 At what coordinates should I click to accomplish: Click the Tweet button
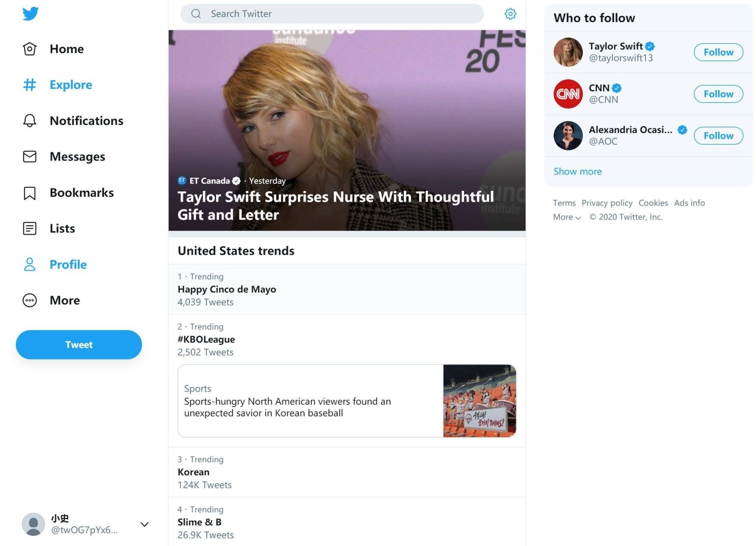coord(79,344)
